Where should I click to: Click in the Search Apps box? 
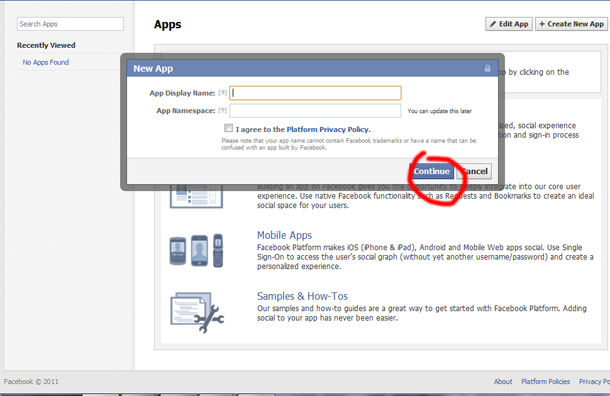click(70, 24)
